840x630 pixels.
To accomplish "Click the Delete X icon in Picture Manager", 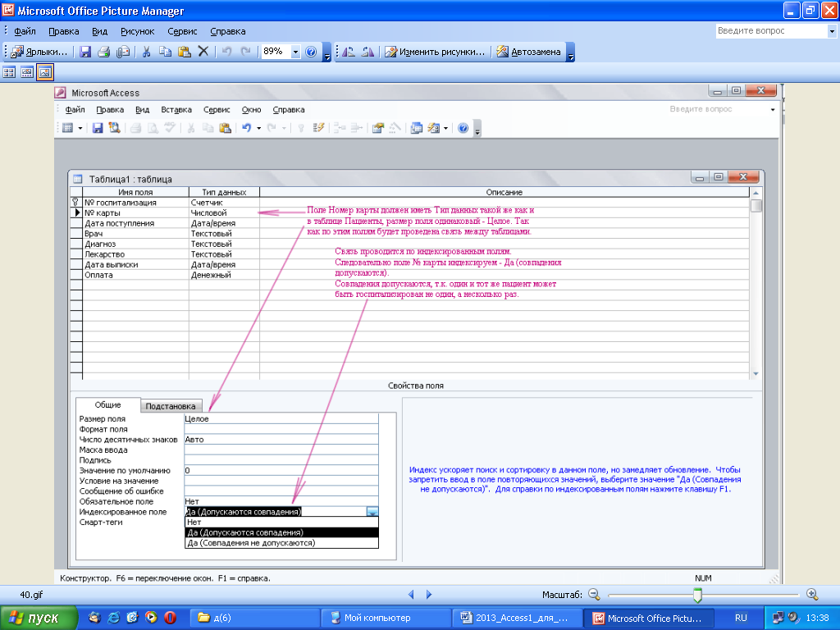I will pos(203,52).
